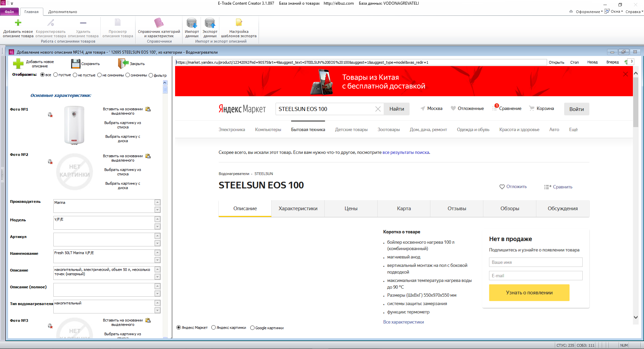Click the down arrow of the Наименование field
This screenshot has height=349, width=644.
click(x=157, y=260)
